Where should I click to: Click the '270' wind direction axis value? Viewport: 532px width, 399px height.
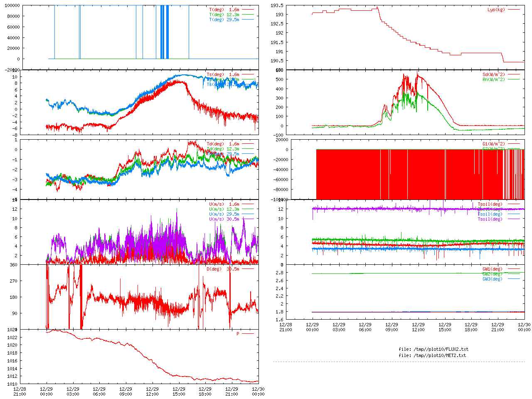click(x=13, y=281)
